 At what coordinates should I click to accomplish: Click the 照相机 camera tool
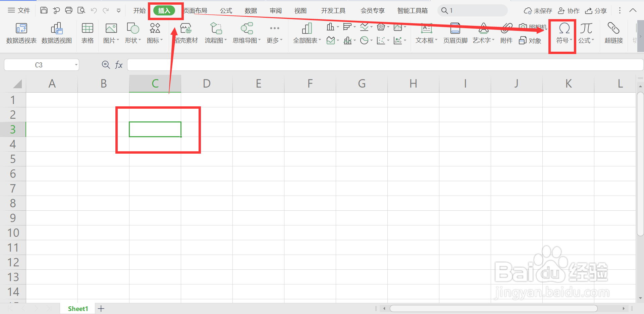533,27
